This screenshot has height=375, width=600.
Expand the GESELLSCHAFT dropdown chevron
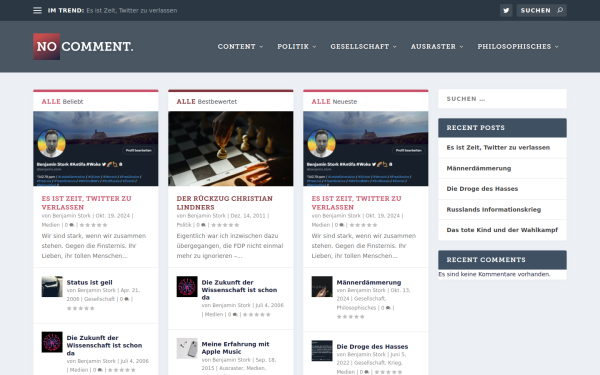click(395, 47)
